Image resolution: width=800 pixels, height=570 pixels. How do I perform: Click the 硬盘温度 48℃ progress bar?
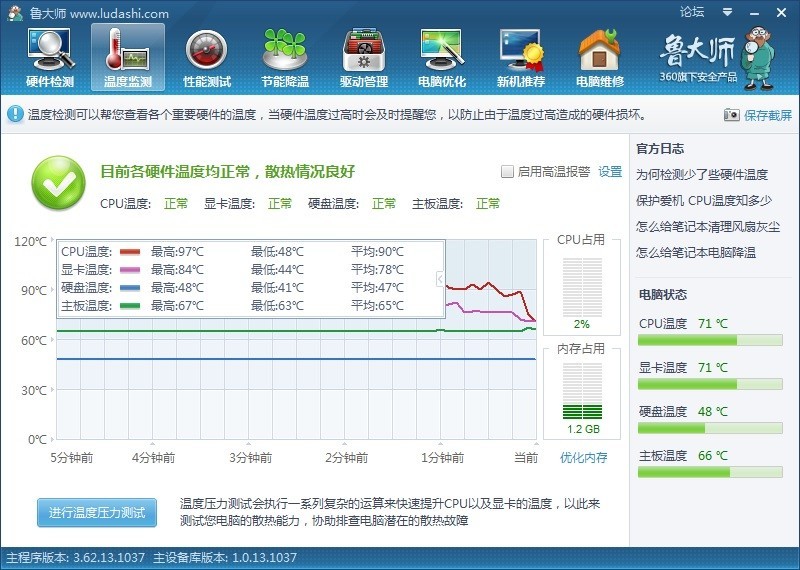point(710,428)
